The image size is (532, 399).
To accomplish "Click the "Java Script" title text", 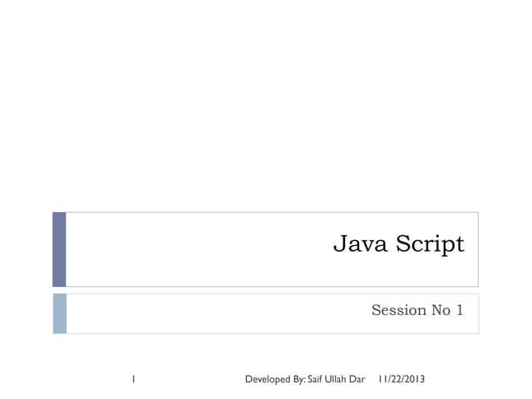I will coord(398,244).
